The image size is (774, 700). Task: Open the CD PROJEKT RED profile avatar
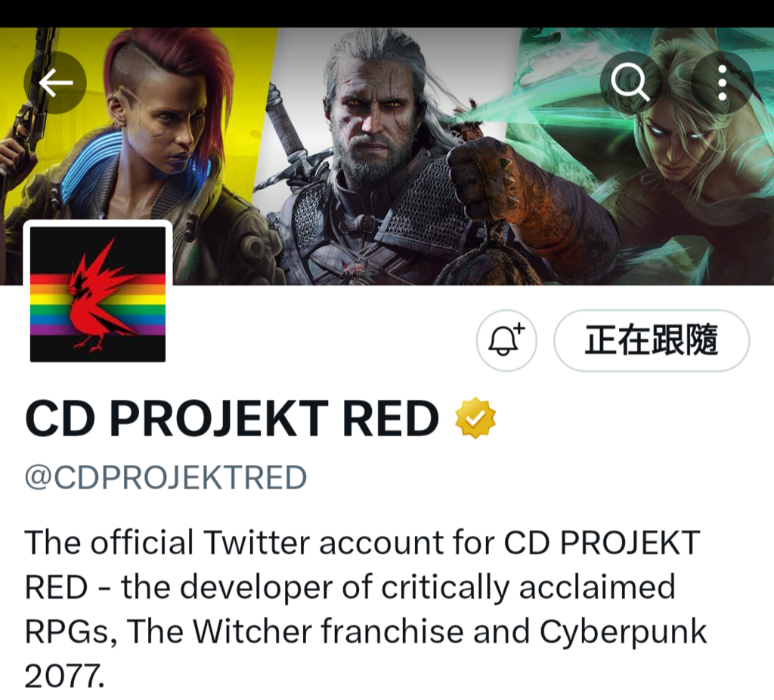pyautogui.click(x=98, y=294)
